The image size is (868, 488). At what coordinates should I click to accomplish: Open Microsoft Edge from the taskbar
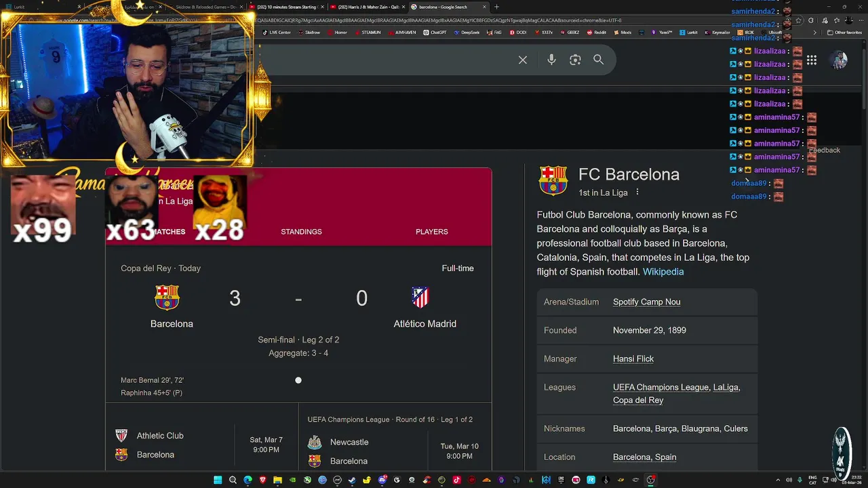coord(248,480)
